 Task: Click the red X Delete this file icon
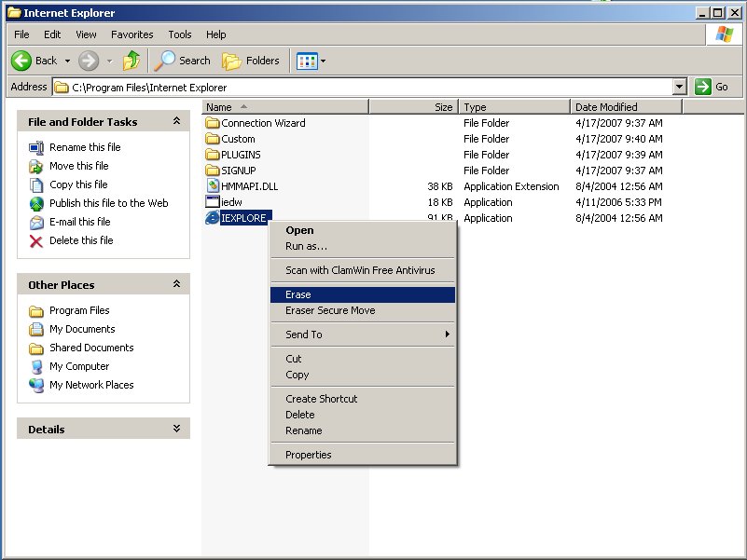point(36,241)
